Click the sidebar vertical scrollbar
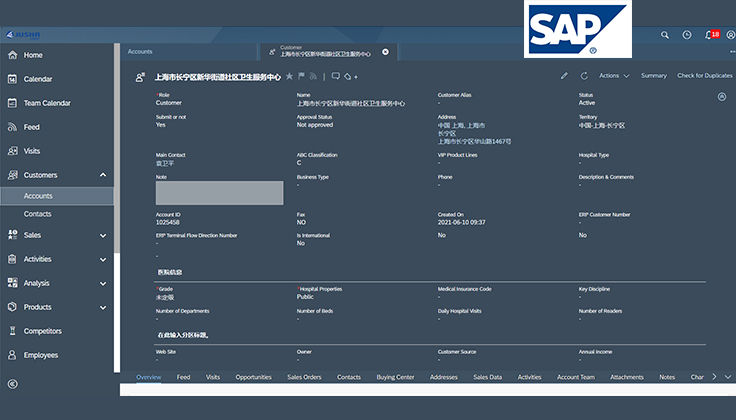The width and height of the screenshot is (736, 420). pos(117,148)
